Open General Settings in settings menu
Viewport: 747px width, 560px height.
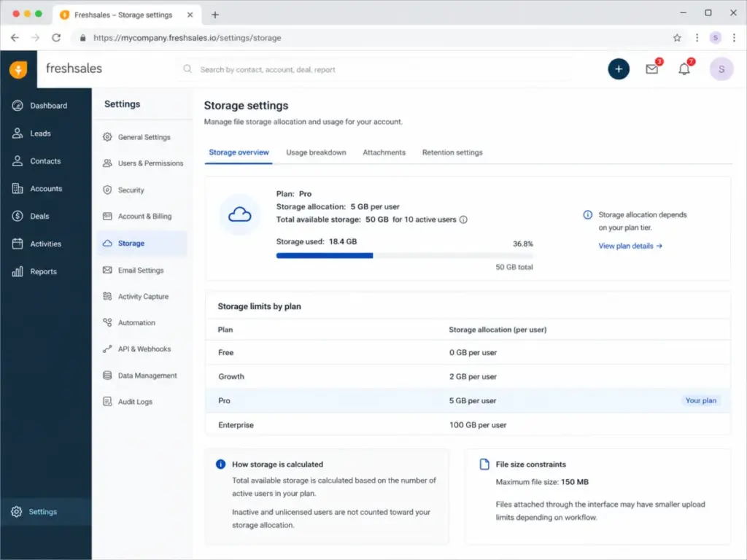coord(136,137)
